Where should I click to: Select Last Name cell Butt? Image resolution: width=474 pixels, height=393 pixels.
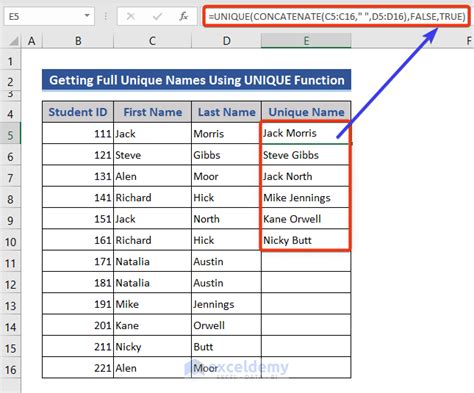(226, 347)
